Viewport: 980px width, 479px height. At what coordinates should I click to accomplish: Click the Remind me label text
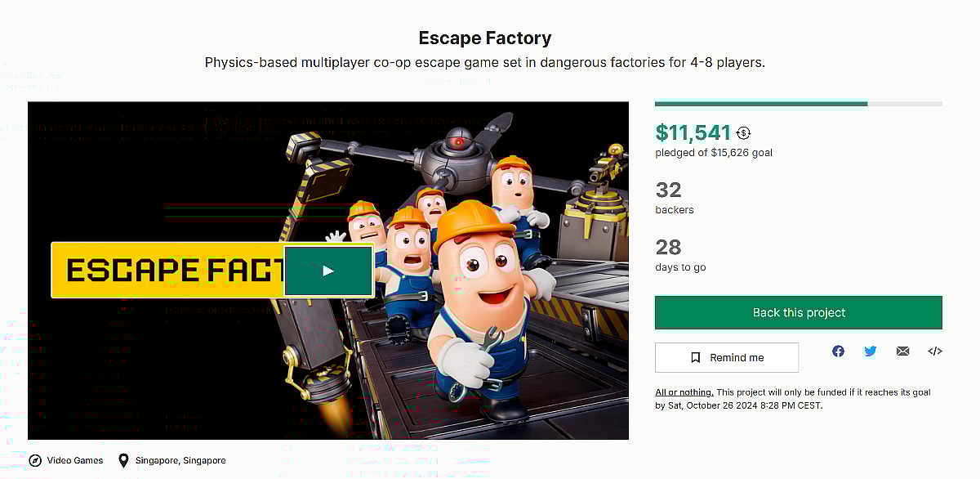(x=737, y=357)
